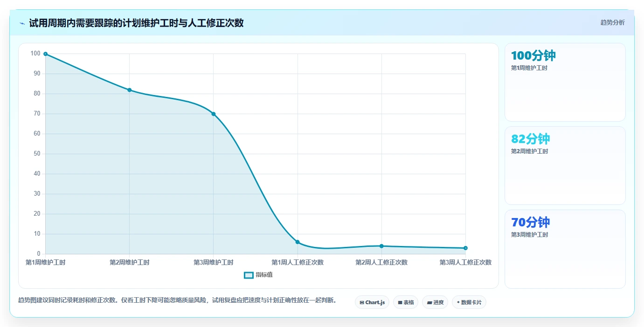Open the 70分钟 metric card
Viewport: 644px width, 327px height.
pyautogui.click(x=565, y=249)
